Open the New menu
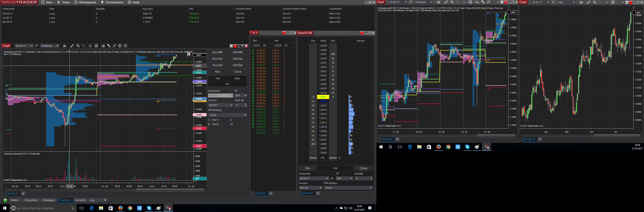Screen dimensions: 644x212 (47, 2)
